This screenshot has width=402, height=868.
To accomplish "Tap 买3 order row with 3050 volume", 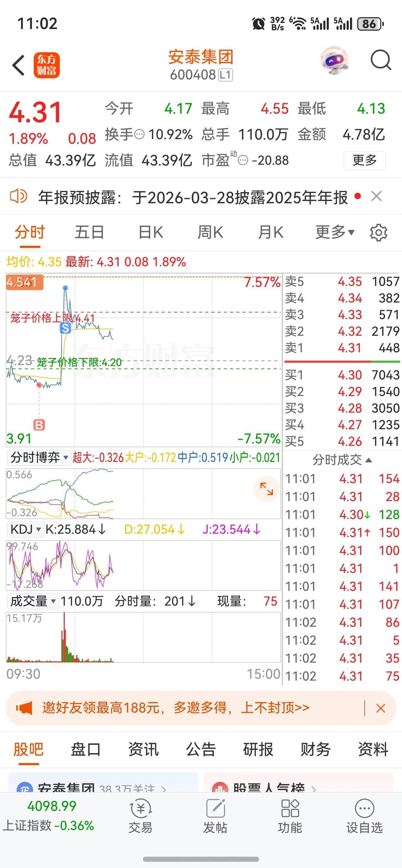I will coord(342,408).
